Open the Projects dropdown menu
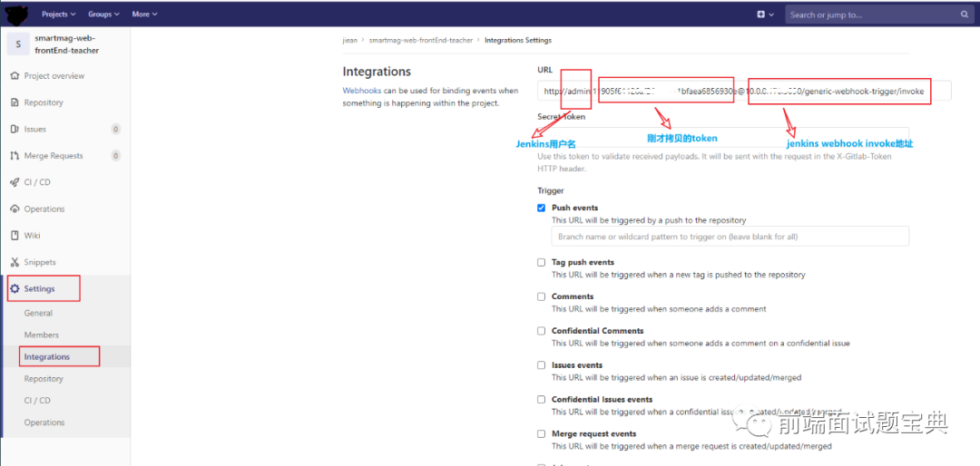This screenshot has height=466, width=980. pos(59,14)
